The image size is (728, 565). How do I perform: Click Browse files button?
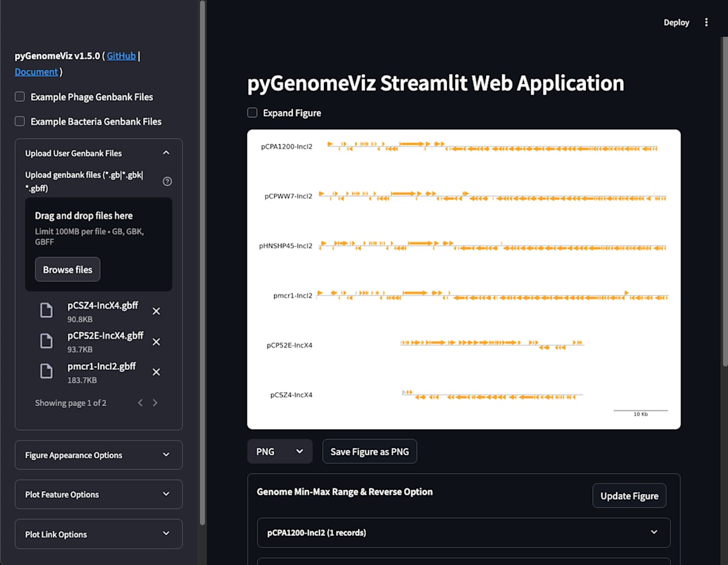click(67, 270)
